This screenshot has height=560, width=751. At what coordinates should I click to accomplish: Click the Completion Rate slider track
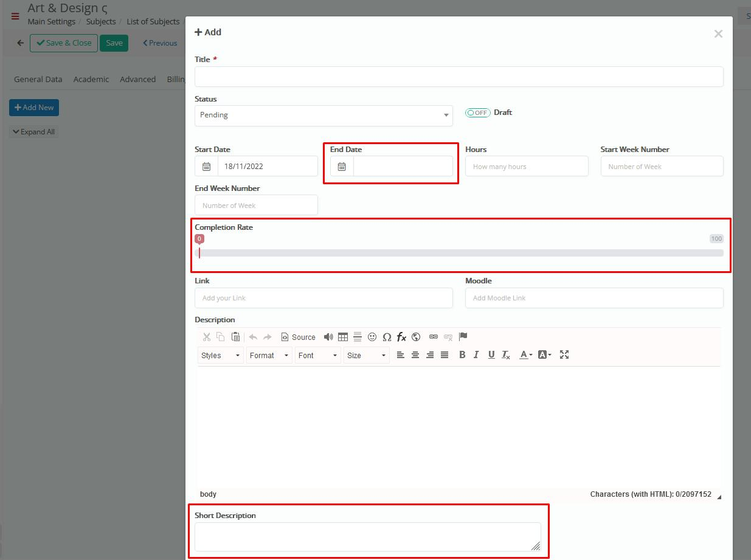459,253
